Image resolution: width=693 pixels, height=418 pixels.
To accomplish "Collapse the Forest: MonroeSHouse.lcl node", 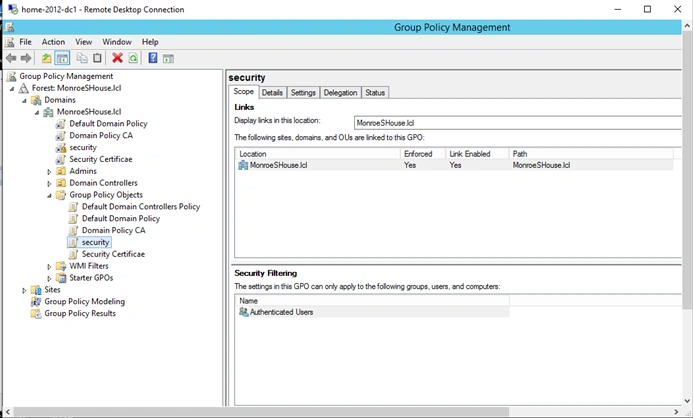I will 12,89.
